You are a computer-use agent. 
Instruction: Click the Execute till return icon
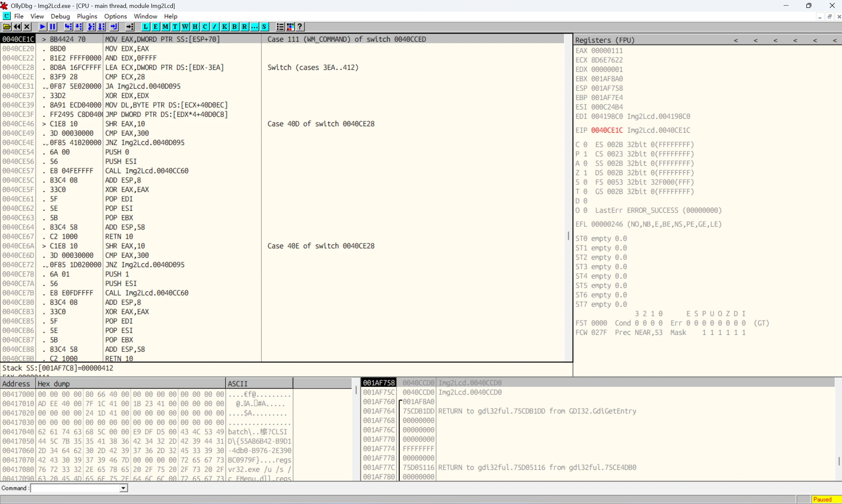114,27
